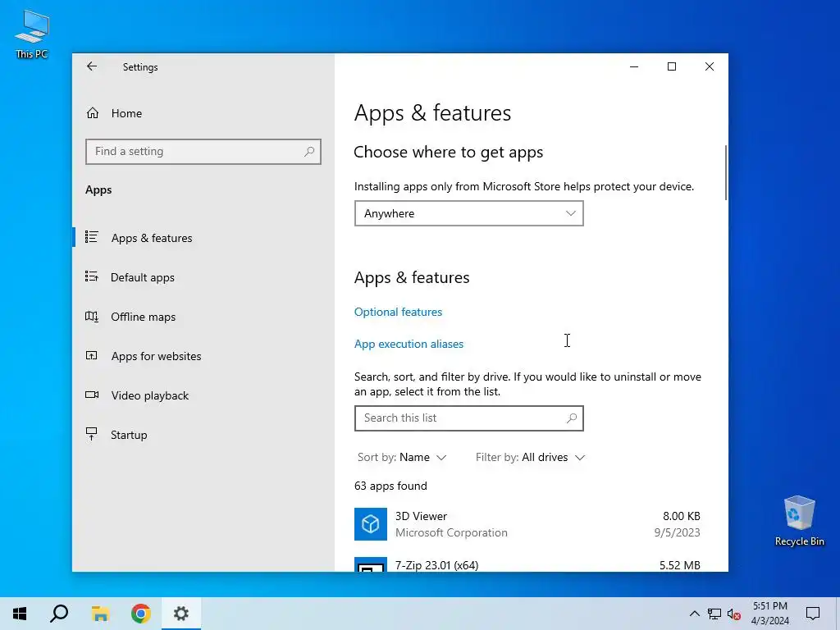The height and width of the screenshot is (630, 840).
Task: Click the search icon in Search this list
Action: [x=572, y=418]
